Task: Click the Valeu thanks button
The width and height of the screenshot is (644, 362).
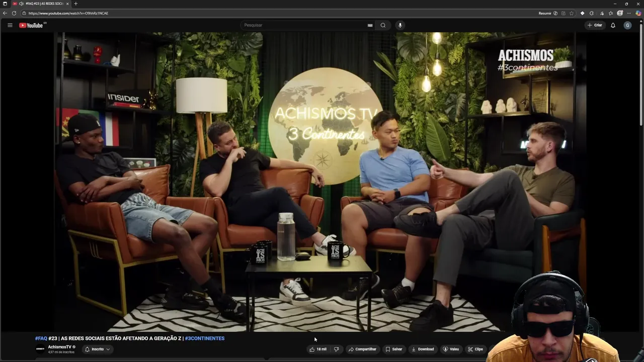Action: coord(451,349)
